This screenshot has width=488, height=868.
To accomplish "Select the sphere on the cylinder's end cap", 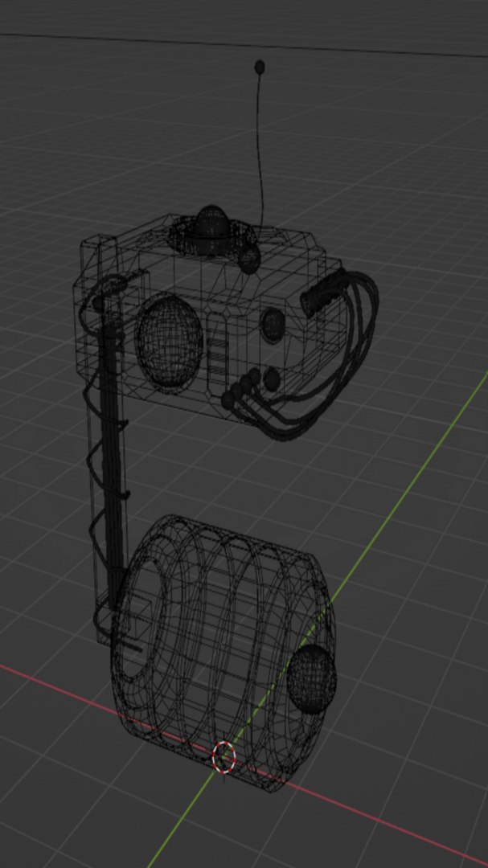I will point(312,678).
